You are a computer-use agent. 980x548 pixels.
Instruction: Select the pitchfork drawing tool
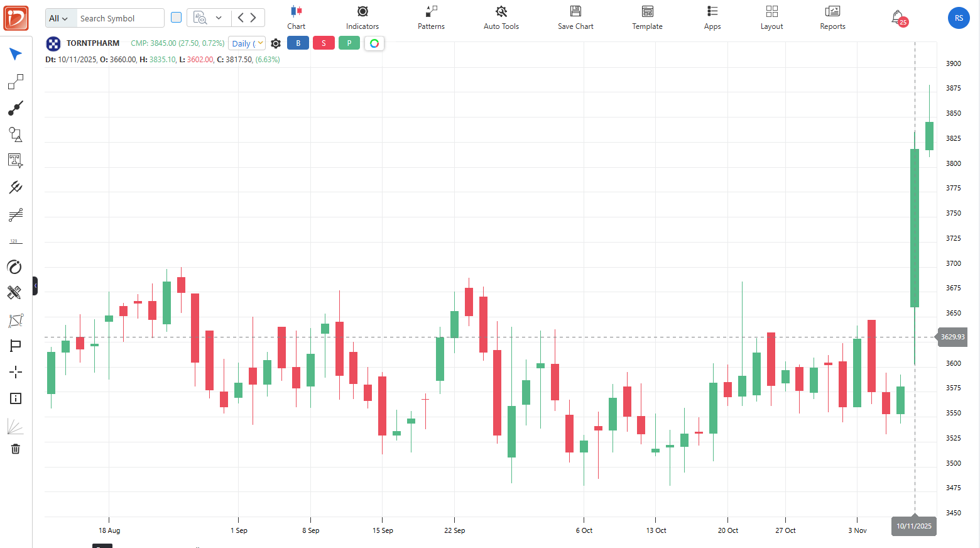click(16, 187)
